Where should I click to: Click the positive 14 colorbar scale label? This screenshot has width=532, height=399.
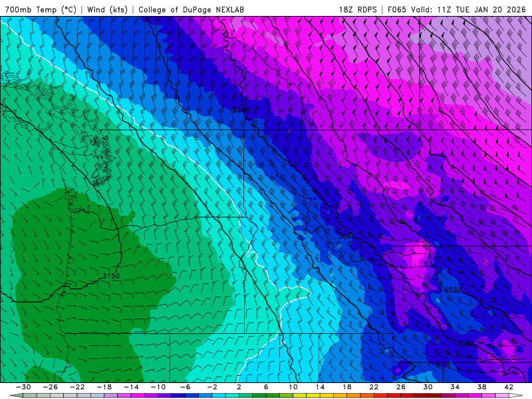tap(320, 387)
